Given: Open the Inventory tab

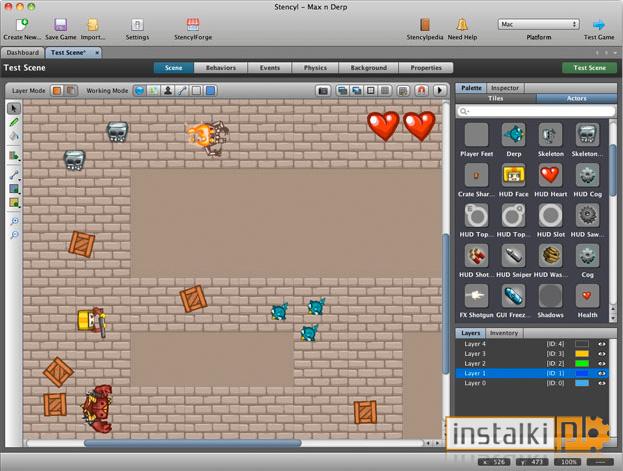Looking at the screenshot, I should click(x=504, y=333).
